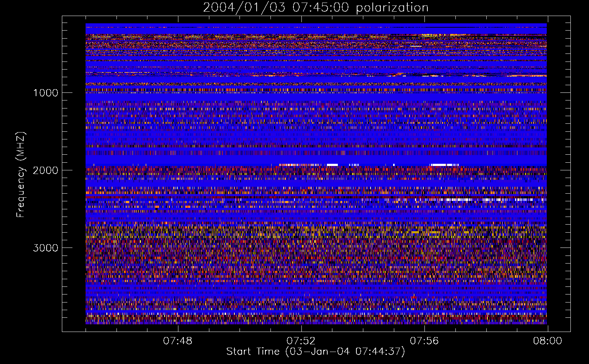Image resolution: width=589 pixels, height=364 pixels.
Task: Click the 08:00 time tick label
Action: (548, 341)
